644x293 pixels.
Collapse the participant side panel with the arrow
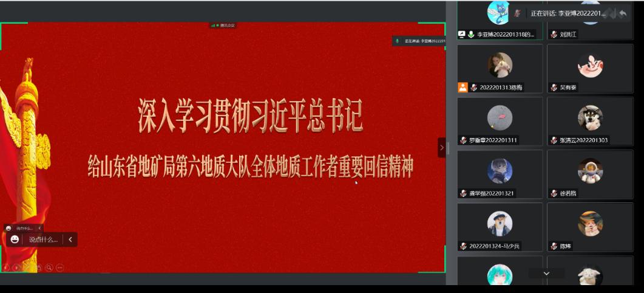(x=441, y=148)
